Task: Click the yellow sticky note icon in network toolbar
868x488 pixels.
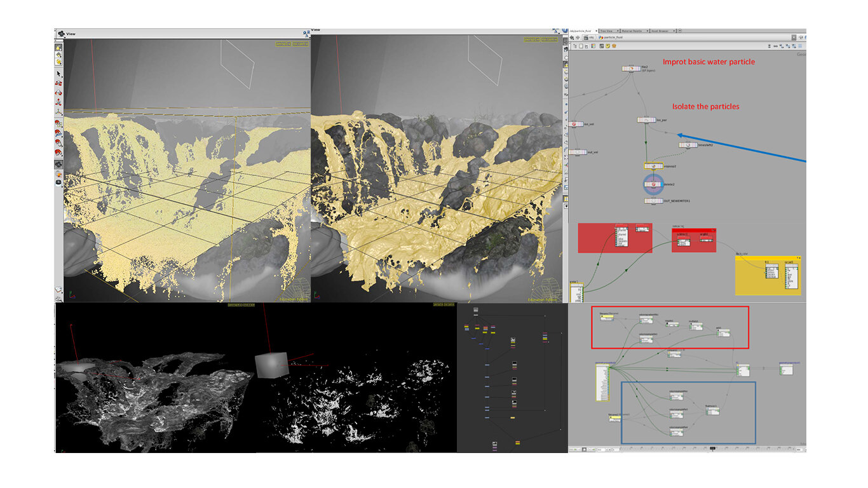Action: [x=607, y=46]
